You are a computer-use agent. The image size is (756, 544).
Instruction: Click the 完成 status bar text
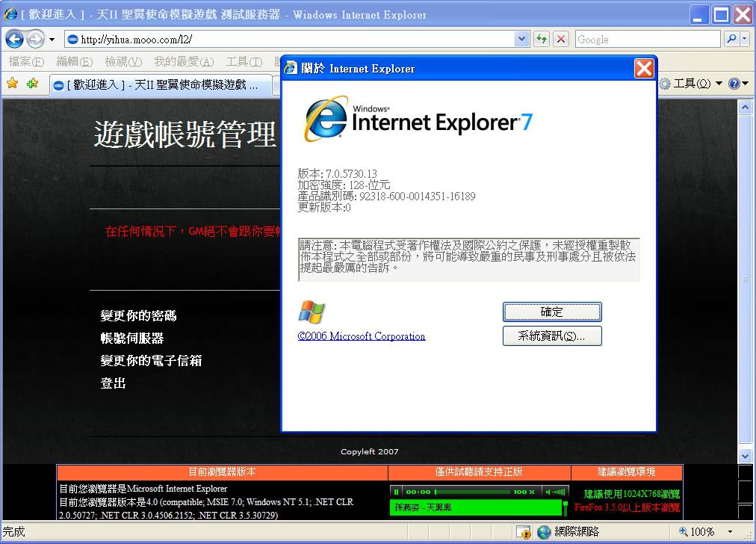[x=13, y=532]
